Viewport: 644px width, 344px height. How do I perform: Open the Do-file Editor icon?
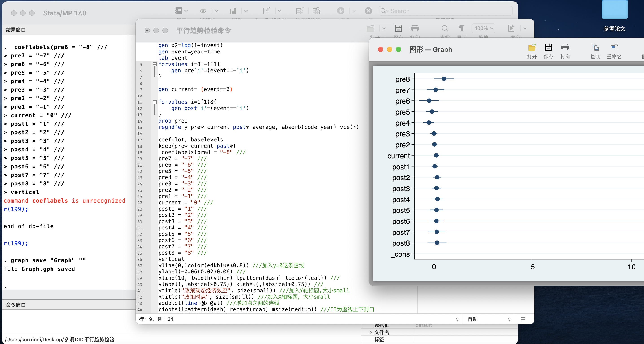(x=267, y=11)
